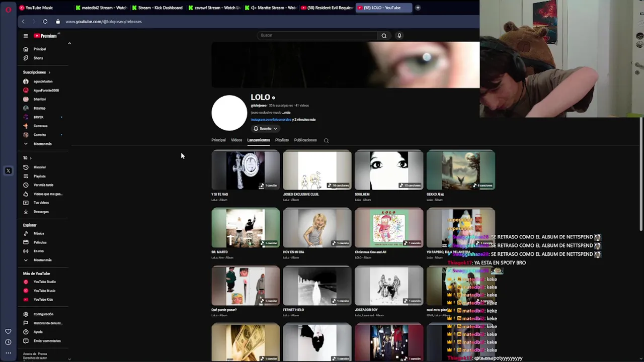Open GEKKO album thumbnail
The height and width of the screenshot is (362, 644).
460,170
